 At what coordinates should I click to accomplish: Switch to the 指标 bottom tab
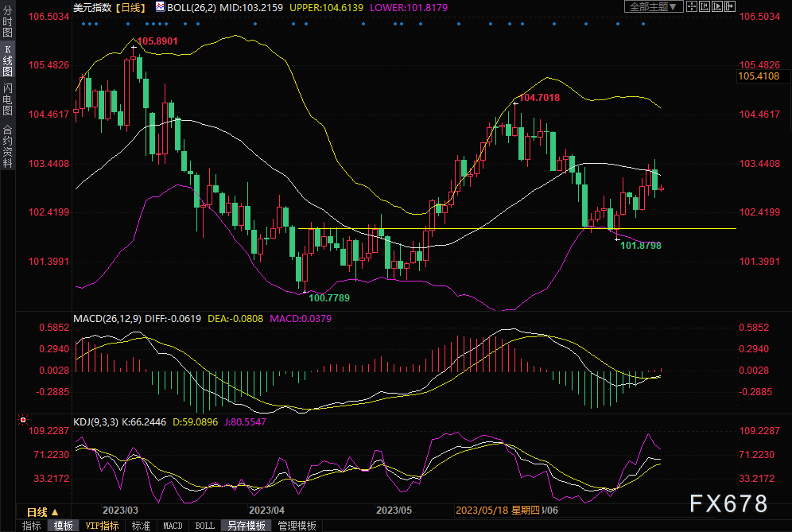[x=32, y=526]
